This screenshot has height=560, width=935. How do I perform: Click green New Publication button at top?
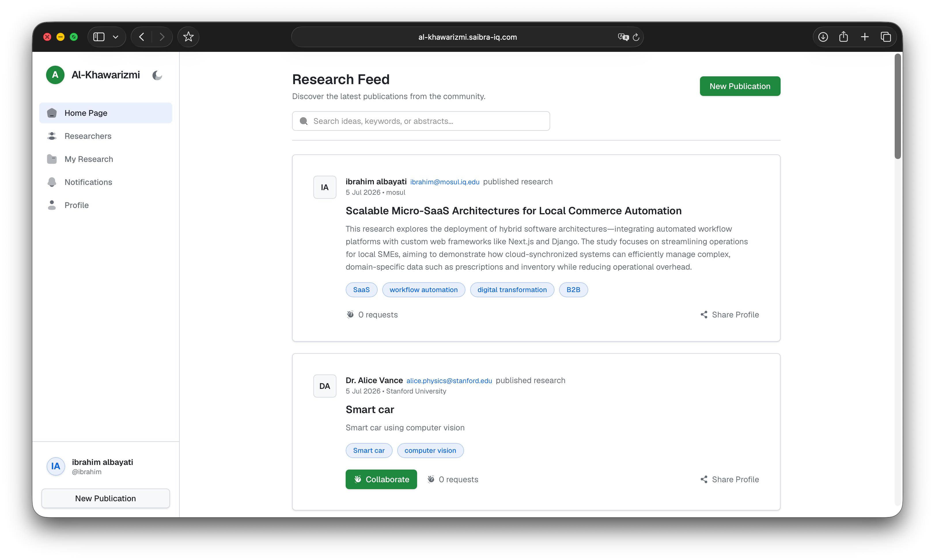(739, 86)
